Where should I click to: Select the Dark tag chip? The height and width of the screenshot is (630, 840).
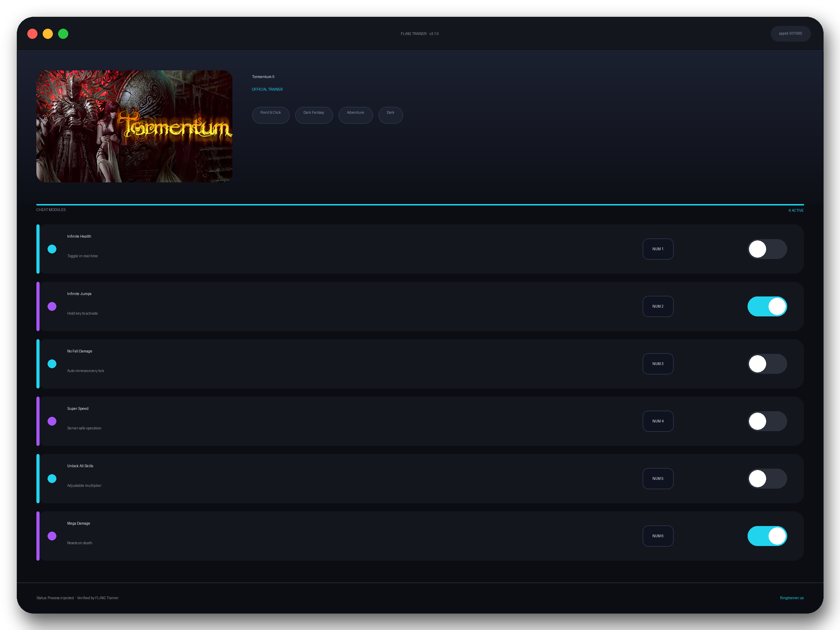(390, 115)
